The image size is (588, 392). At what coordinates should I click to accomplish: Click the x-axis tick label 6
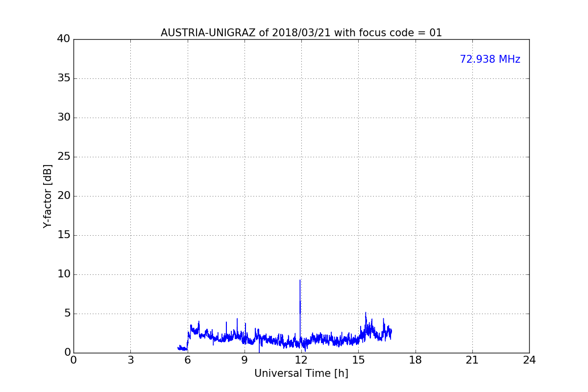click(188, 360)
